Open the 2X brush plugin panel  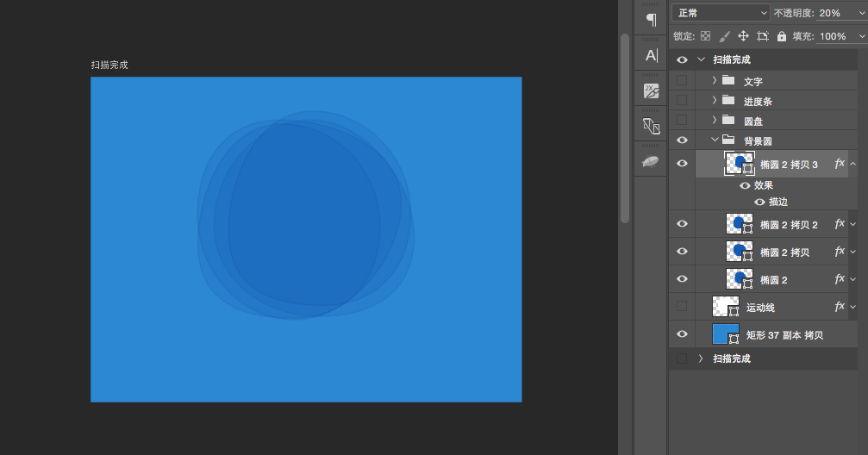point(652,90)
